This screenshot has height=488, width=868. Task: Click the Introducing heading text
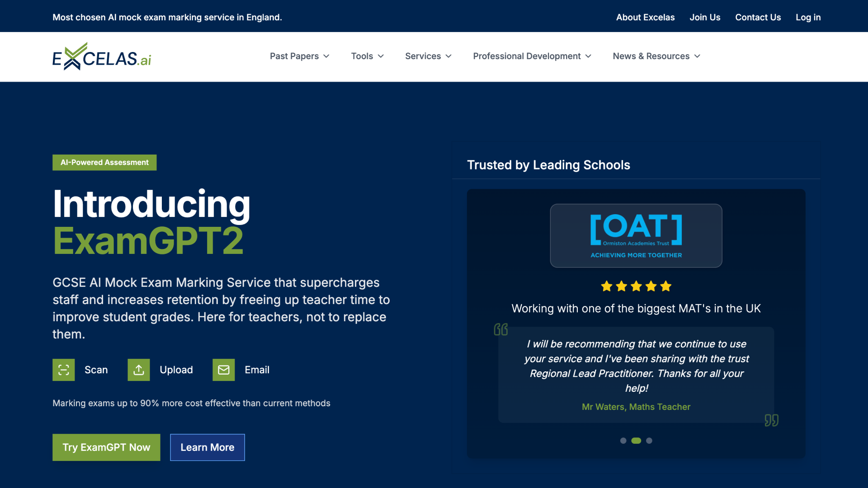coord(151,204)
